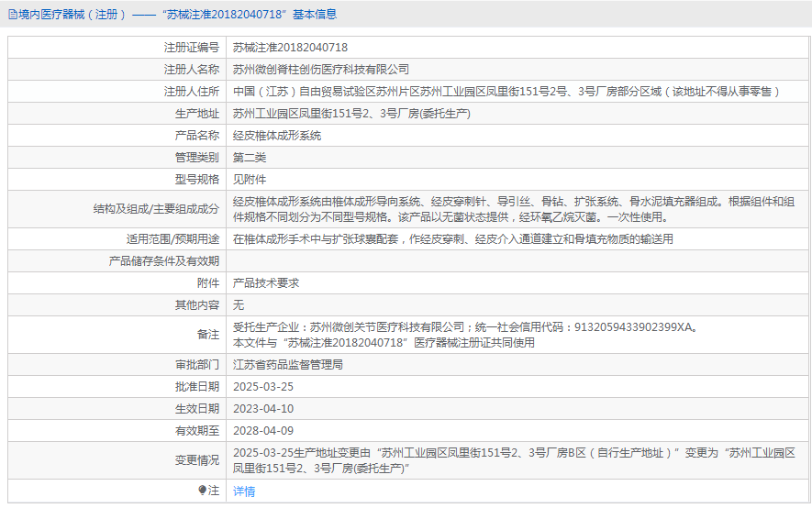Click the 有效期至 label
Screen dimensions: 812x508
tap(197, 431)
